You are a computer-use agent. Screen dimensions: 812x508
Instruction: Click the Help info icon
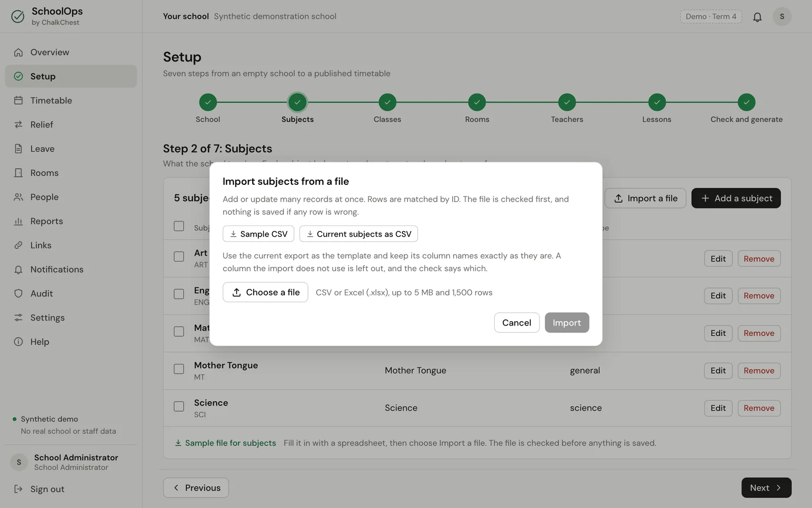point(18,342)
